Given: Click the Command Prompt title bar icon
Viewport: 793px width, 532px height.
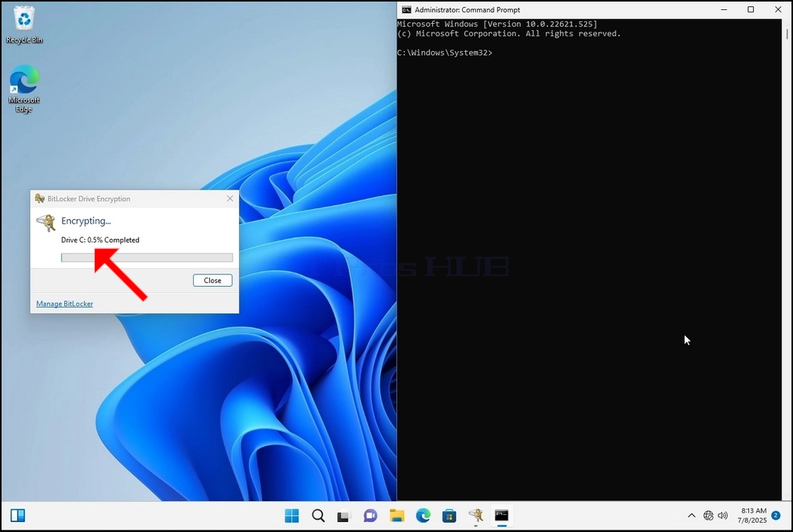Looking at the screenshot, I should click(406, 9).
